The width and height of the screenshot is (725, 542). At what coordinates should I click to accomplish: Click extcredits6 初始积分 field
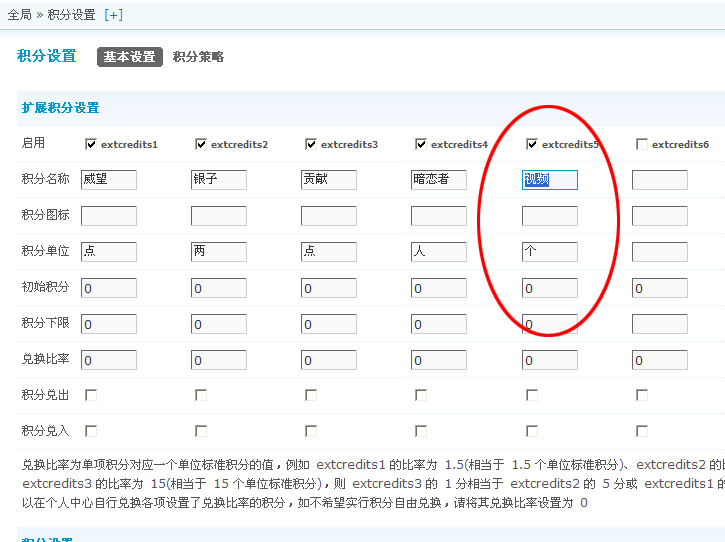point(660,288)
